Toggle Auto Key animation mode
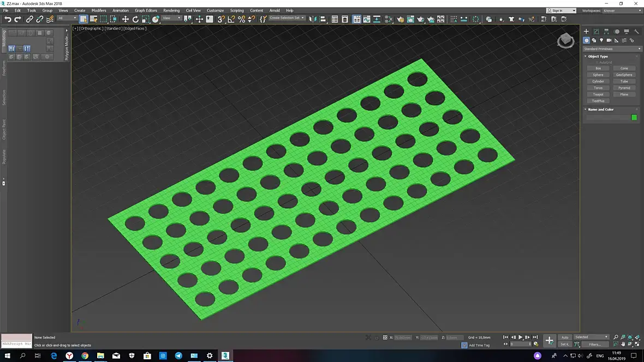 point(565,337)
